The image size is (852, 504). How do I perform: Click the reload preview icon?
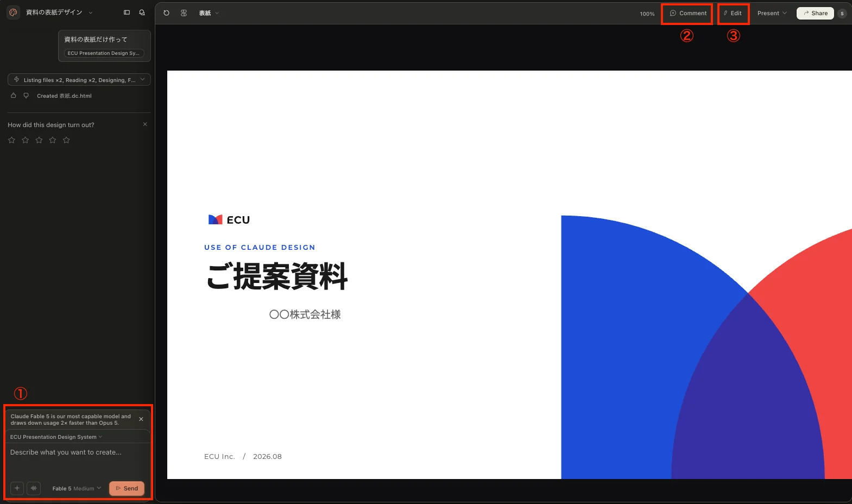pos(167,13)
